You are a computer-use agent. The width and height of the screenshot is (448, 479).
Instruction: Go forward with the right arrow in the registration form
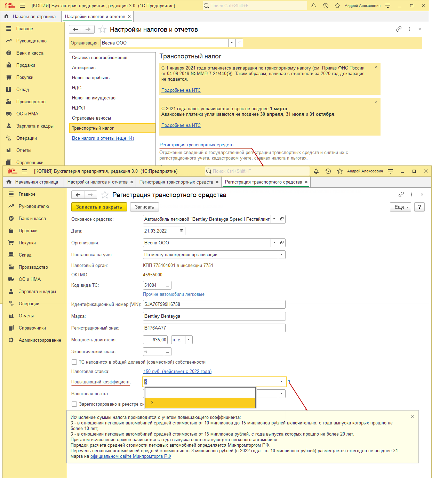pyautogui.click(x=90, y=195)
